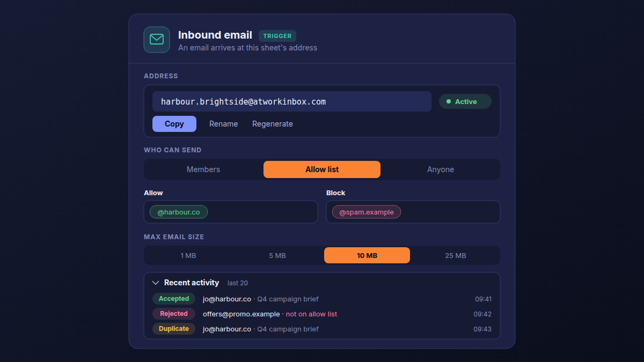Click the green Active status indicator

pos(465,101)
